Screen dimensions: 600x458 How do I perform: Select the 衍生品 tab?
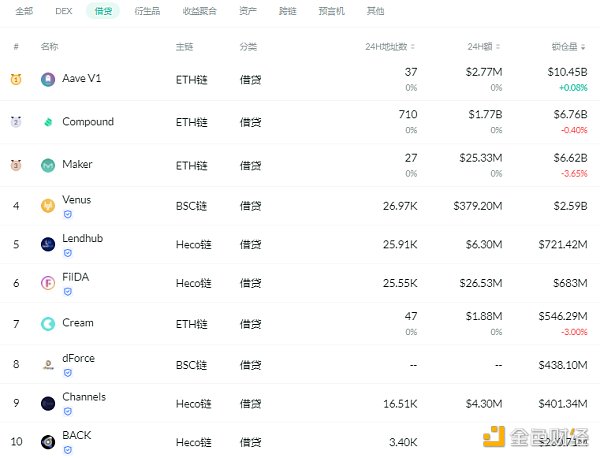pos(146,11)
